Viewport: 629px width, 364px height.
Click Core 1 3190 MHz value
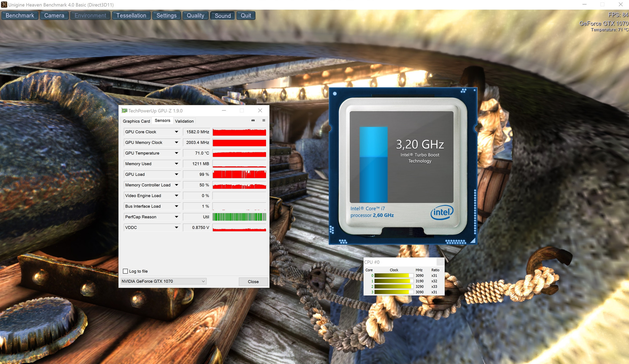point(420,281)
